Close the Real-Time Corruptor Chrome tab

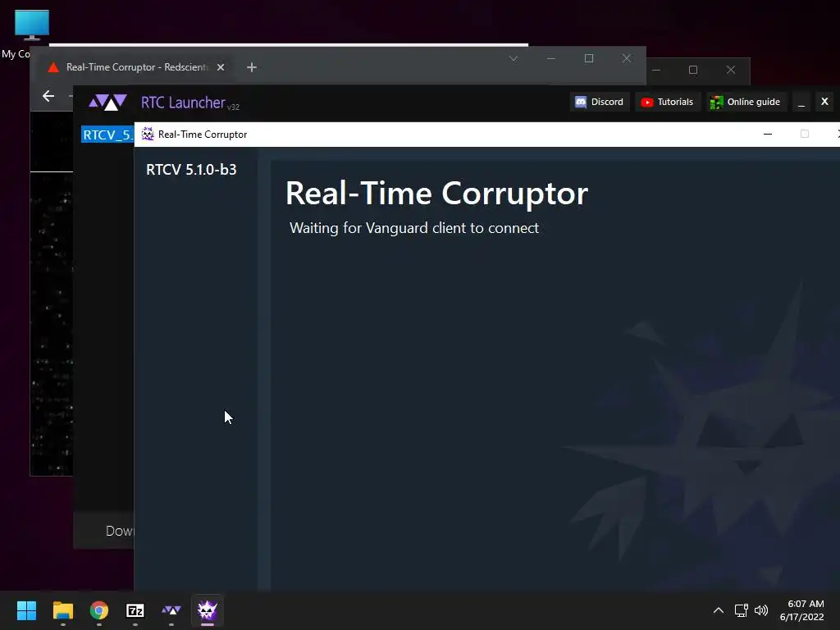220,67
